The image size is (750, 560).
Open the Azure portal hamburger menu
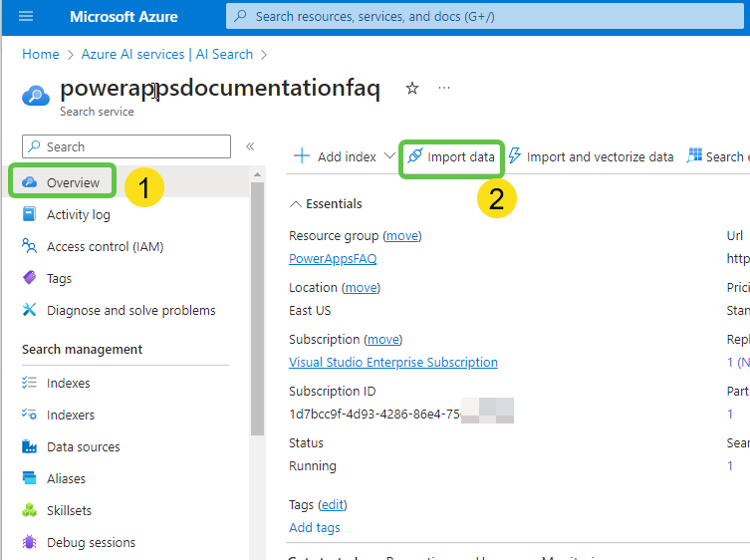click(26, 17)
